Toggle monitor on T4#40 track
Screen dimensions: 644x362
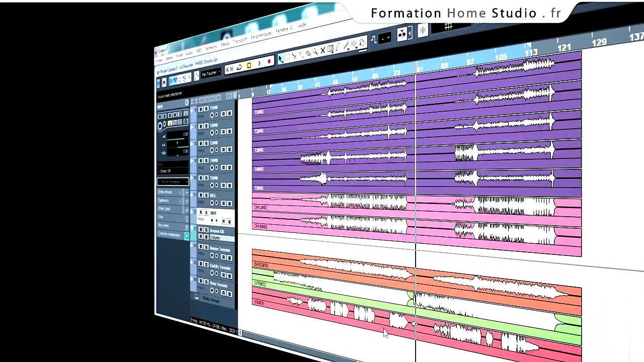pos(216,168)
